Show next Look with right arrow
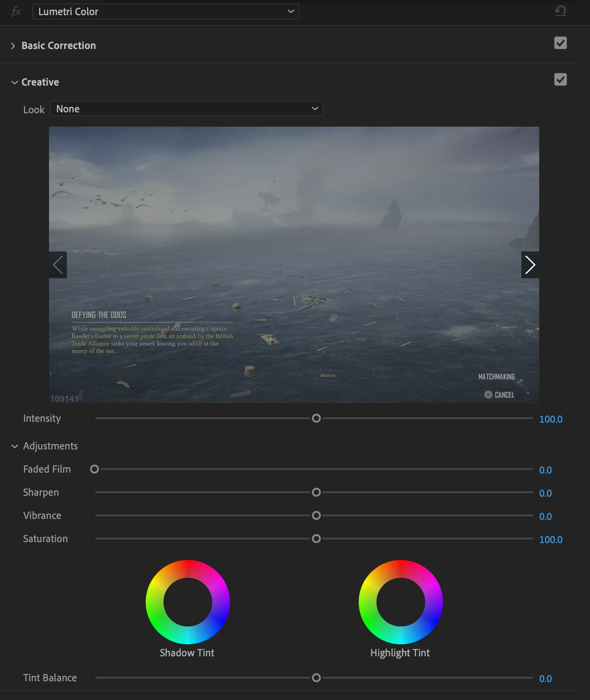Viewport: 590px width, 700px height. coord(530,265)
